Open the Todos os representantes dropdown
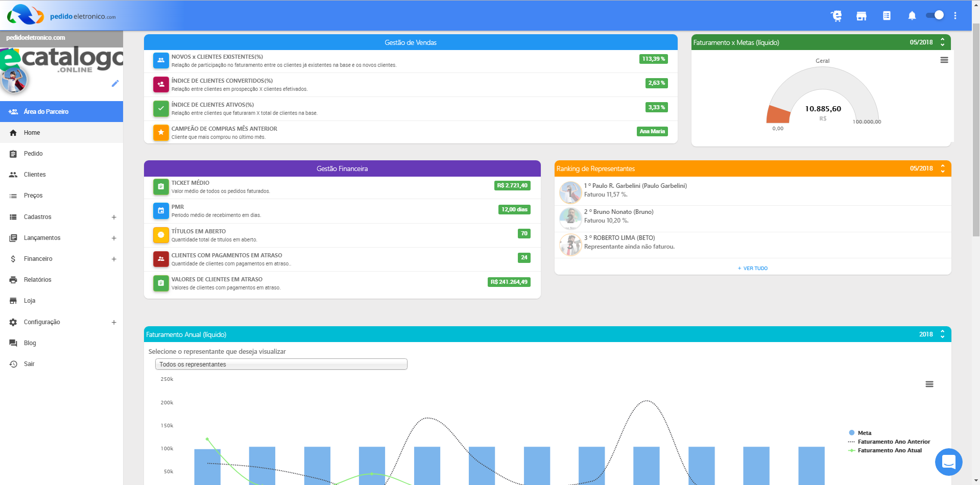This screenshot has width=980, height=485. (x=281, y=364)
